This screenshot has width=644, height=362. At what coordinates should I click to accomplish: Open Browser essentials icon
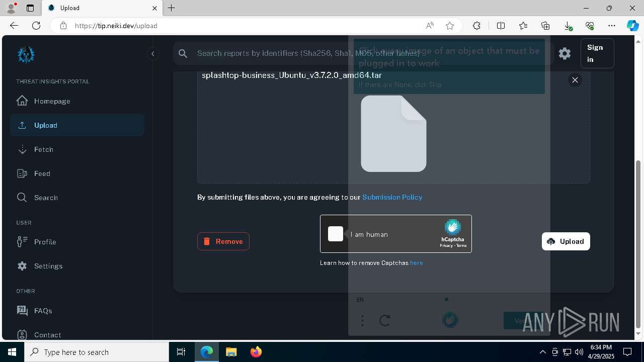point(590,26)
